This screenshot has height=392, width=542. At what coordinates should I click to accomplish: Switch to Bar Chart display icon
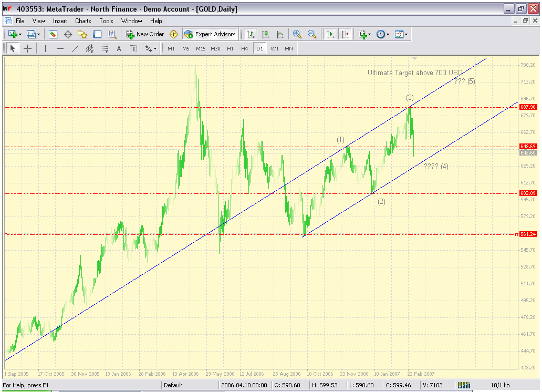click(x=251, y=34)
